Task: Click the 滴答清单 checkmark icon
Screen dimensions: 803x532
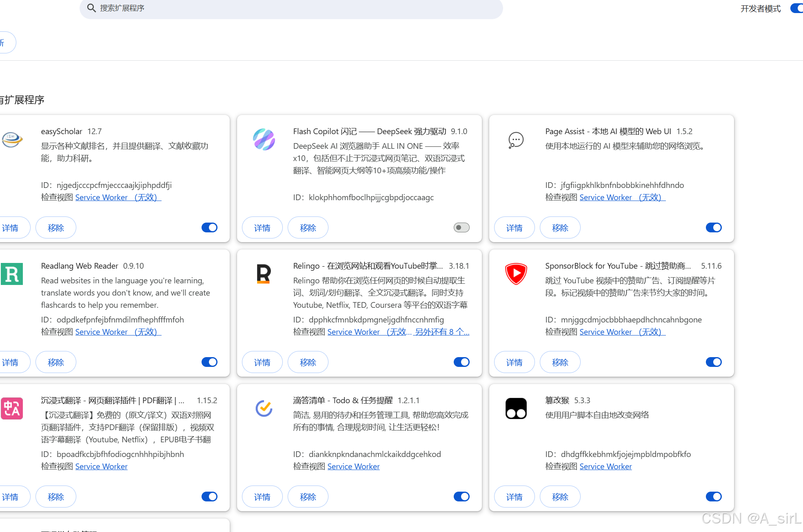Action: click(x=264, y=408)
